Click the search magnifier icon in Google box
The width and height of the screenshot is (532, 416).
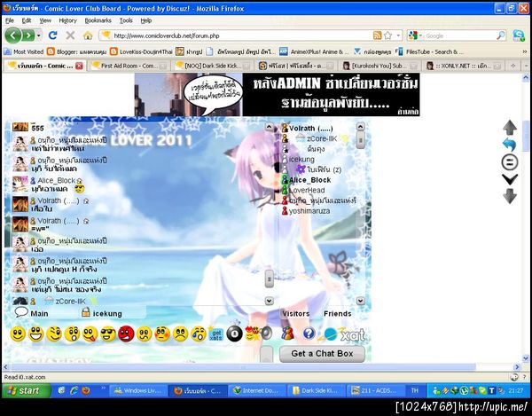click(x=501, y=35)
